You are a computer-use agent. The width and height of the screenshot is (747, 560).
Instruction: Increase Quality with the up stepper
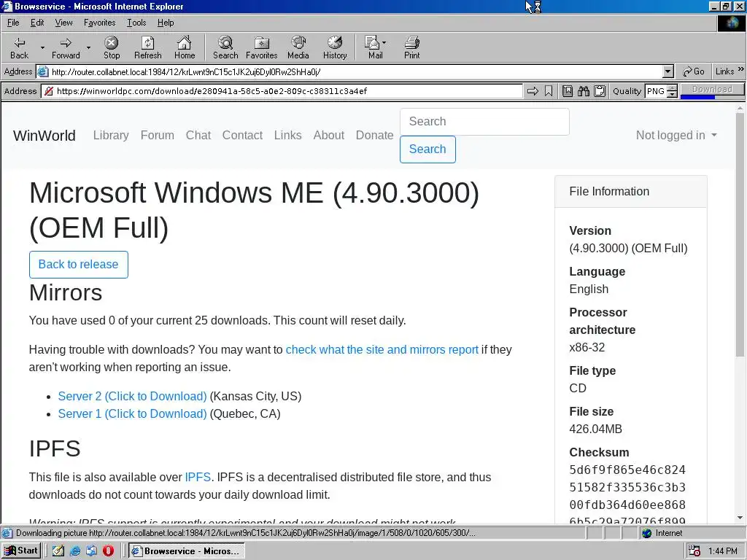coord(672,88)
